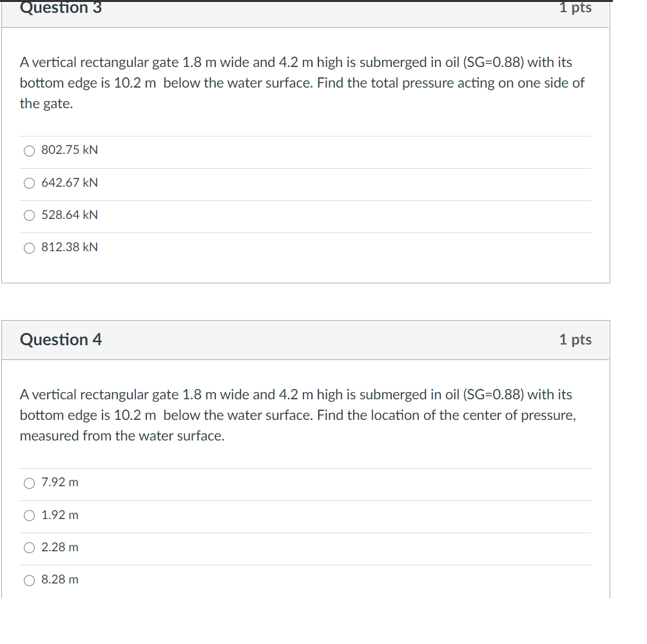Click the 802.75 kN answer text label
Viewport: 647px width, 644px height.
69,149
